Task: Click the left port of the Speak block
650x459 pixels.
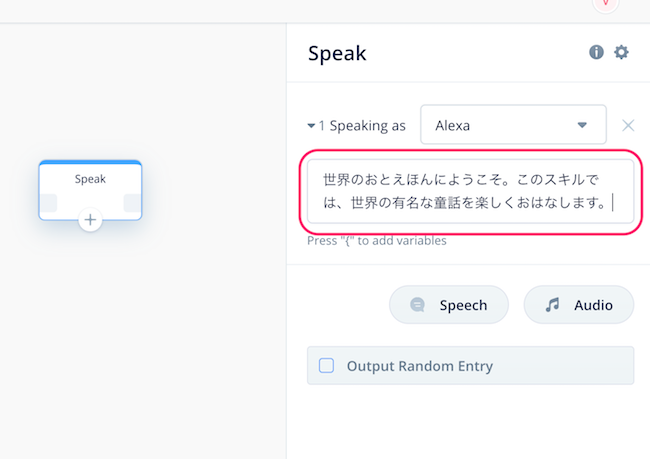Action: coord(49,203)
